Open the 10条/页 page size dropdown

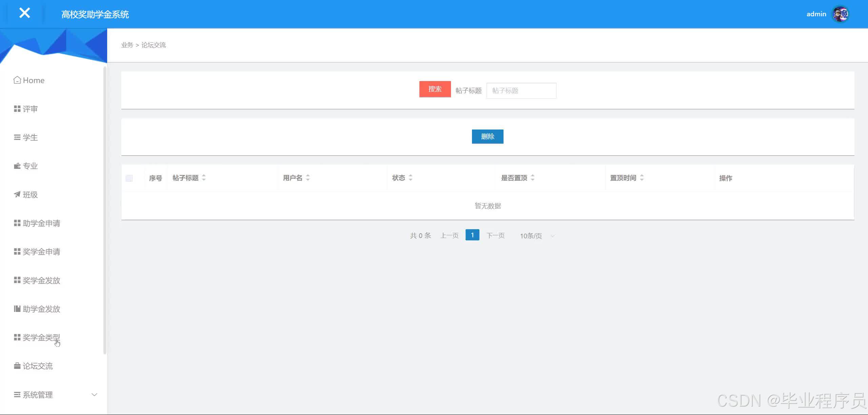pyautogui.click(x=537, y=236)
